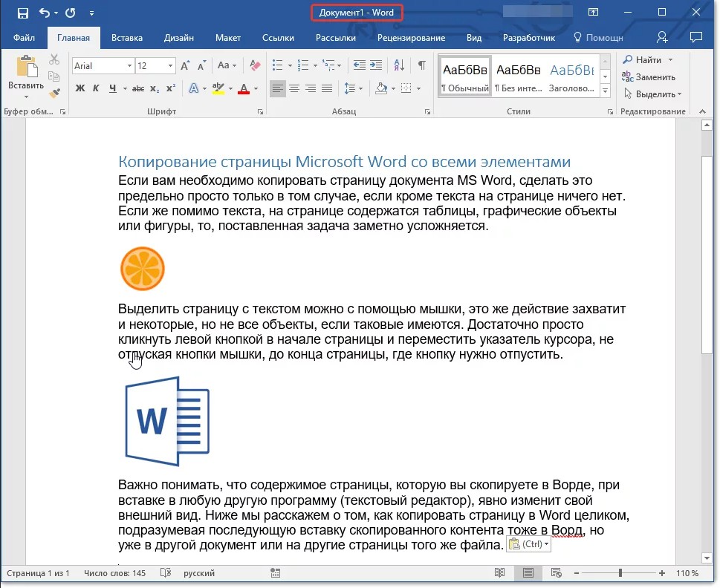
Task: Switch to the Ссылки tab
Action: [x=278, y=38]
